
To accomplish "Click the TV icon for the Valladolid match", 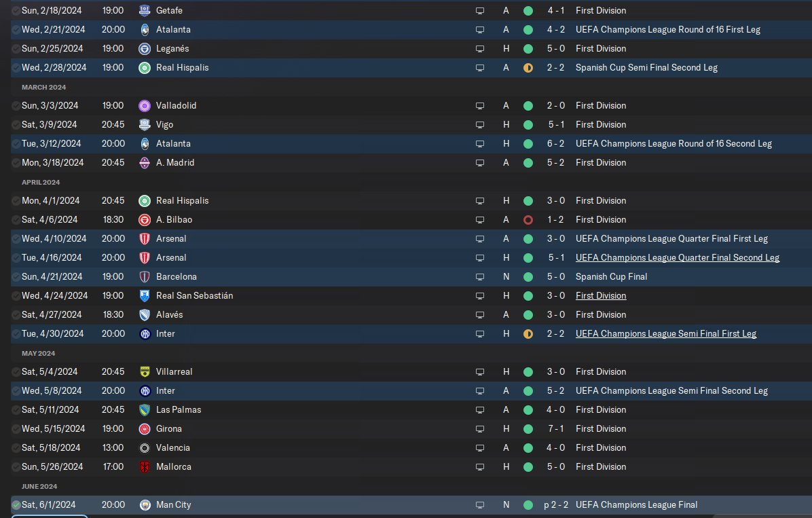I will click(480, 106).
